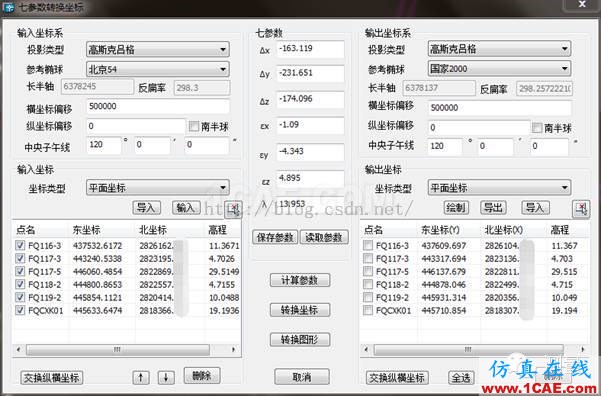Click the Δx parameter field
This screenshot has height=396, width=601.
click(310, 49)
